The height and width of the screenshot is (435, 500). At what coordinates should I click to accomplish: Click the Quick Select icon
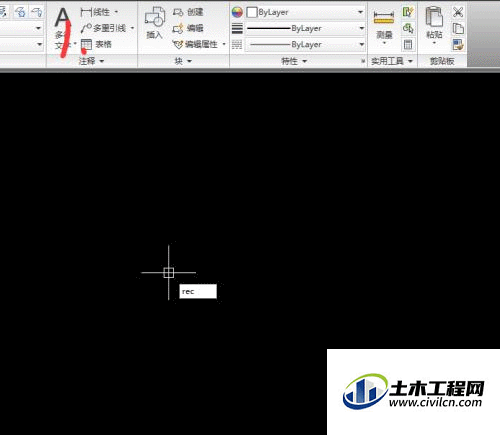[x=408, y=12]
